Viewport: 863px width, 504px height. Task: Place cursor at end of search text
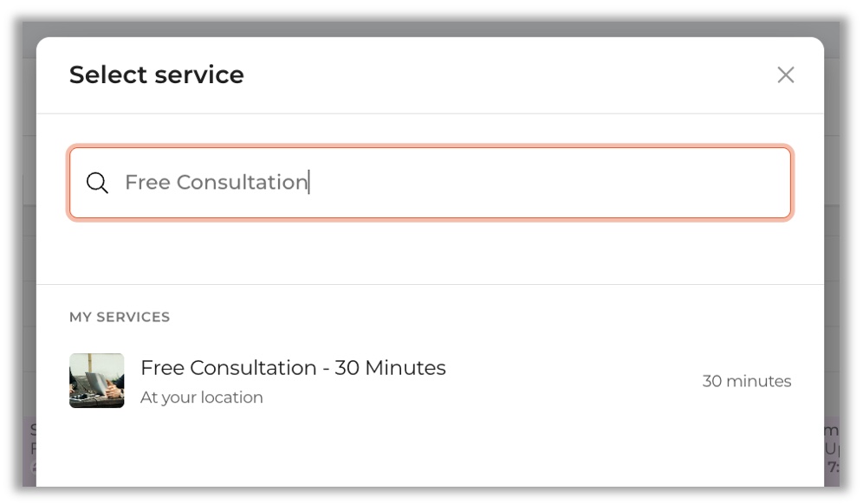coord(308,183)
